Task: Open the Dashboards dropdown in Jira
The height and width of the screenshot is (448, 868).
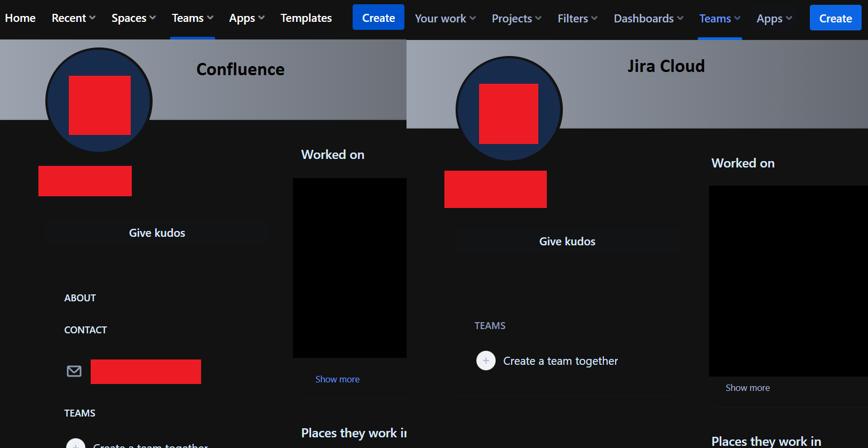Action: 649,19
